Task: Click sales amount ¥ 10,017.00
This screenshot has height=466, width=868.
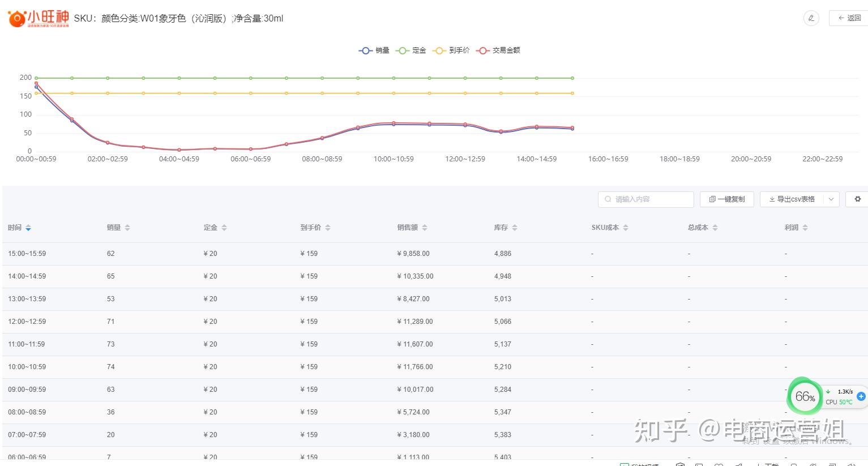Action: click(415, 390)
